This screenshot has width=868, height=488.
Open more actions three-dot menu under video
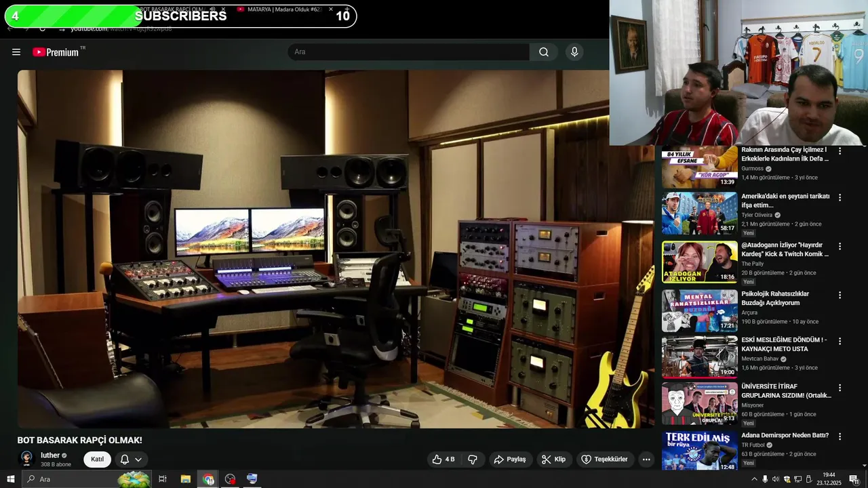(x=646, y=460)
